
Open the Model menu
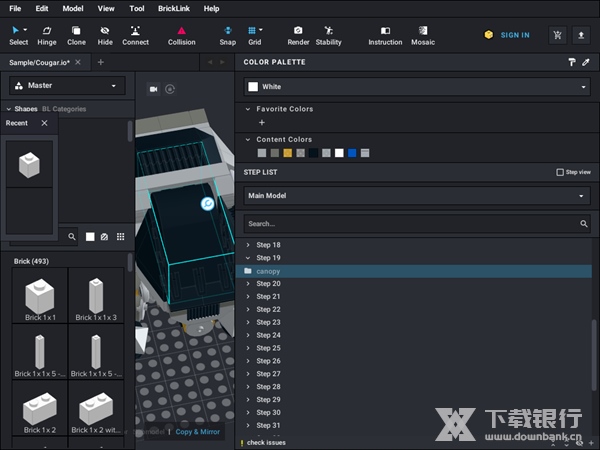pyautogui.click(x=73, y=8)
